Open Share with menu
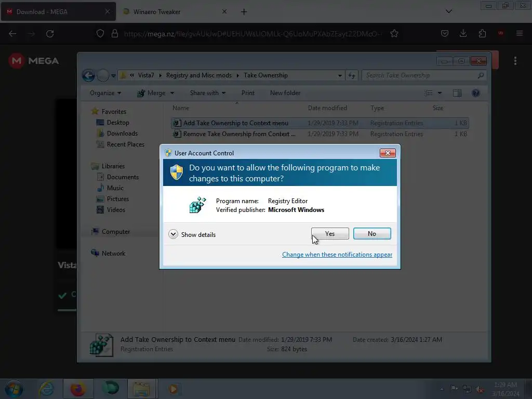The height and width of the screenshot is (399, 532). [x=208, y=93]
